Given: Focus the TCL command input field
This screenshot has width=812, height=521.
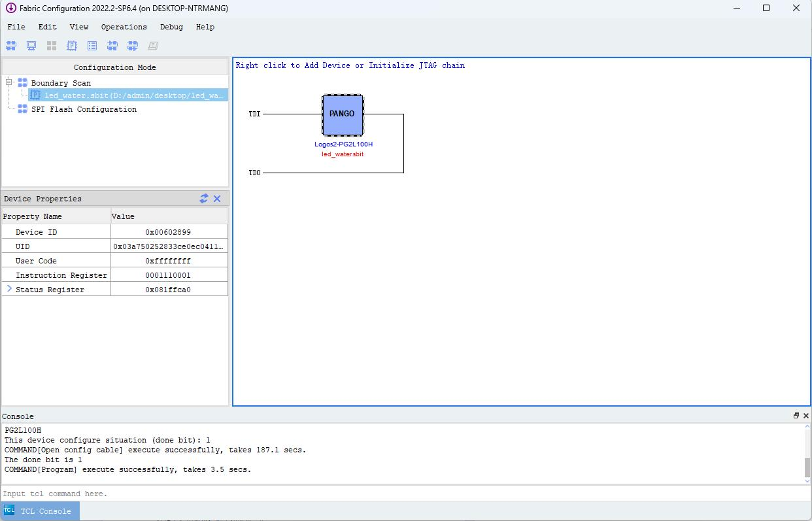Looking at the screenshot, I should click(405, 494).
